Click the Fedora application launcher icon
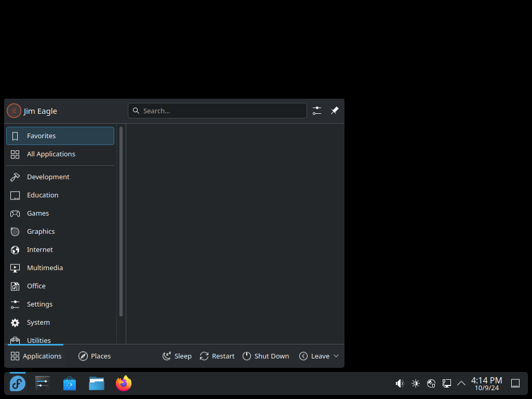Image resolution: width=532 pixels, height=399 pixels. point(18,384)
